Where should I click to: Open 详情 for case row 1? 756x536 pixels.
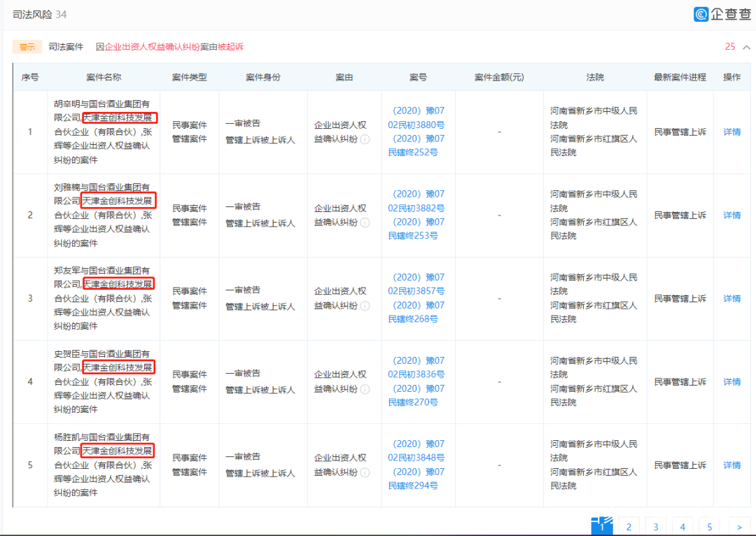731,132
